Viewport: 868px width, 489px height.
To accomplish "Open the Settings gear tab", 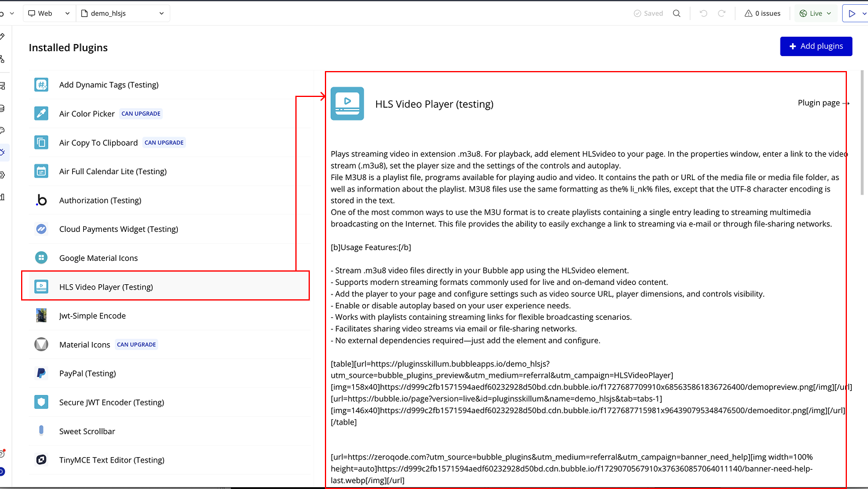I will click(2, 175).
